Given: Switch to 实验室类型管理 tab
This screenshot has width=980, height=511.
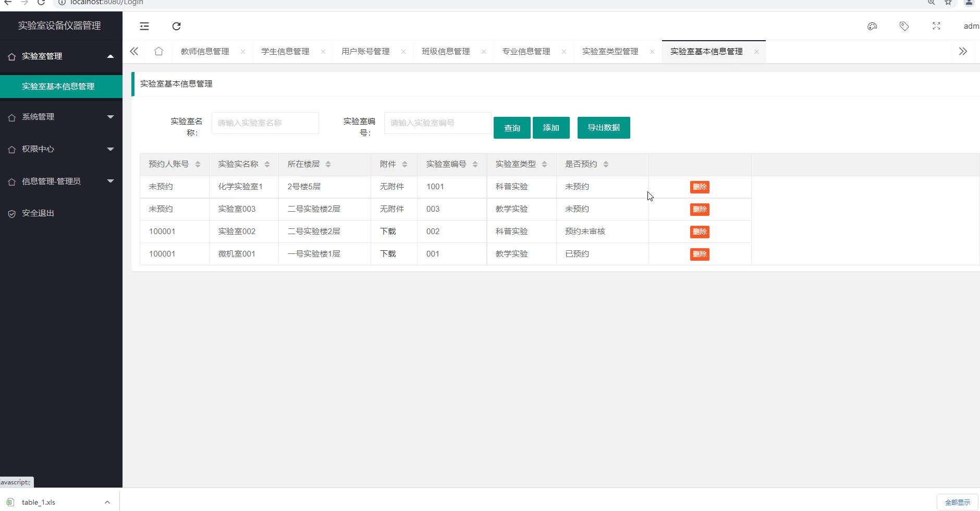Looking at the screenshot, I should coord(610,52).
